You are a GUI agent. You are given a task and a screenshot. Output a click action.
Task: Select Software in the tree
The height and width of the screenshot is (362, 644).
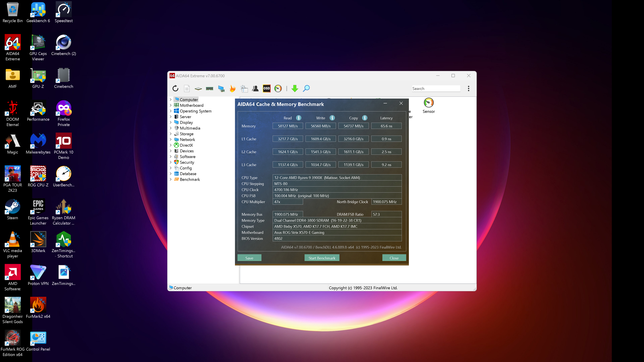click(187, 157)
